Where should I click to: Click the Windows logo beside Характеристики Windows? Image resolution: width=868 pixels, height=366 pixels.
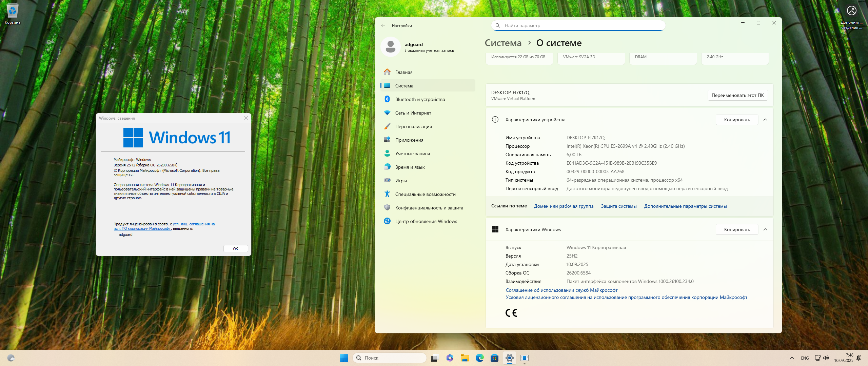click(495, 229)
